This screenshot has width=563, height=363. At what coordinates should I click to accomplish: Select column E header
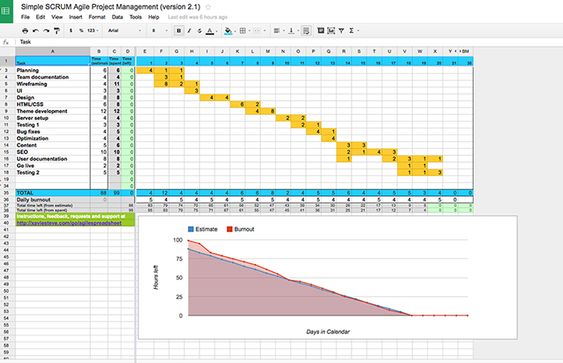(145, 52)
